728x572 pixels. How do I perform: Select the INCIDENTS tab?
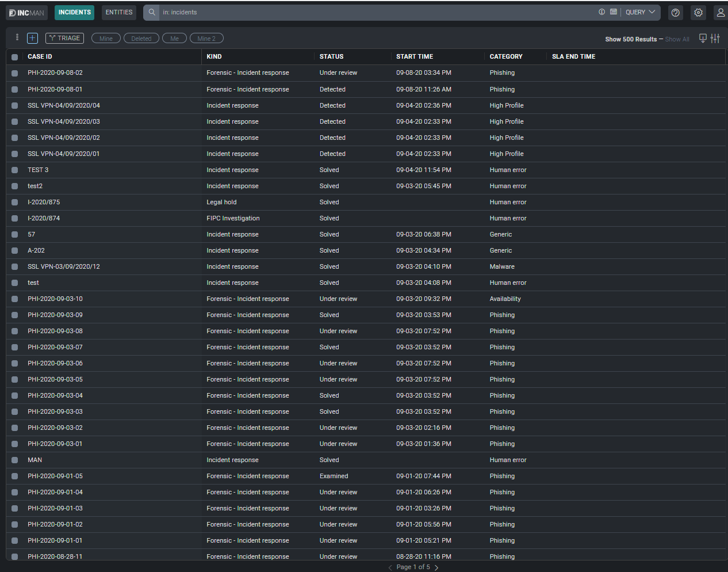[75, 12]
